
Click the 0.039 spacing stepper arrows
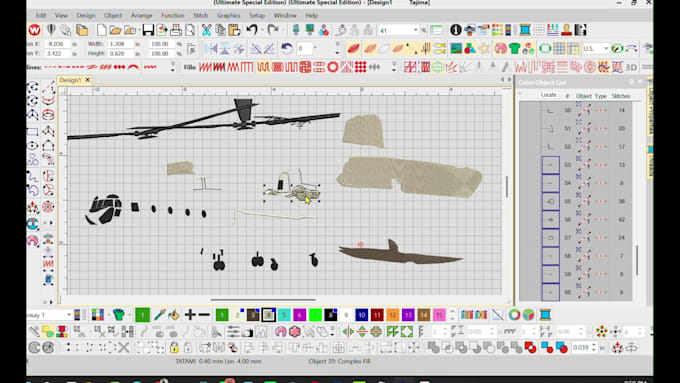[x=594, y=347]
